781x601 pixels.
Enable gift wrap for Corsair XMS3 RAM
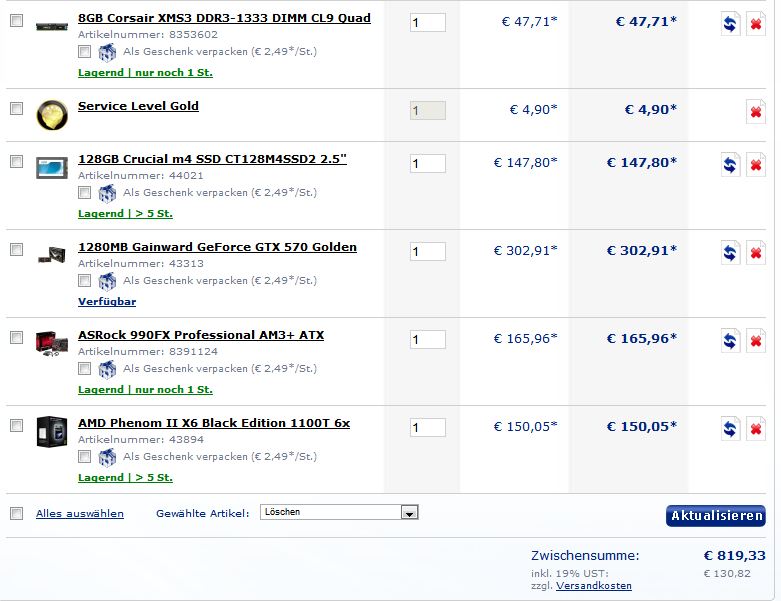click(85, 51)
